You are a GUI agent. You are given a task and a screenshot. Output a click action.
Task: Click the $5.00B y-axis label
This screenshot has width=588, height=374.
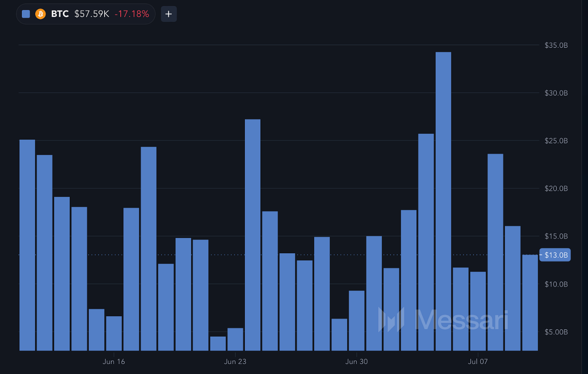[556, 332]
